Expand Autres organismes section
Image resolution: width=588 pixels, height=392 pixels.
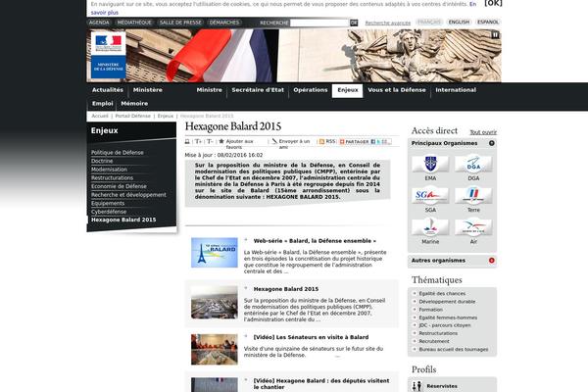coord(492,261)
